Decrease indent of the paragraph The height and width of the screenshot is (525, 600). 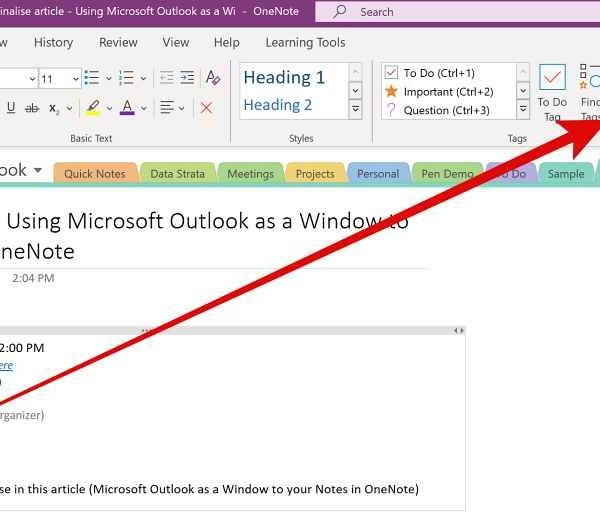coord(167,78)
